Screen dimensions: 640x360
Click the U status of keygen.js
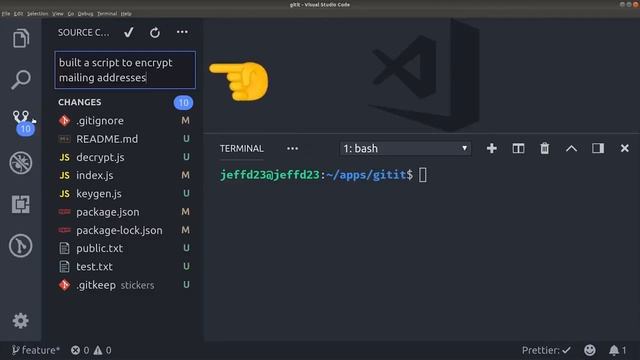click(186, 193)
